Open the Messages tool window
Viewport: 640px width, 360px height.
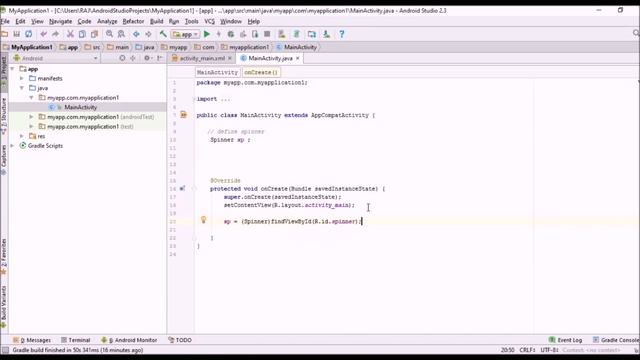click(32, 340)
